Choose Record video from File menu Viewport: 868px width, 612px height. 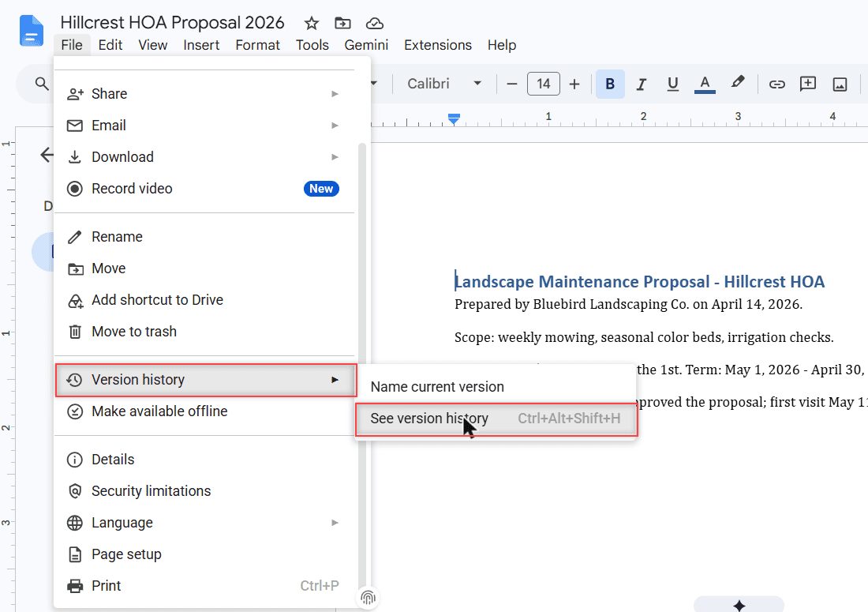pos(205,188)
